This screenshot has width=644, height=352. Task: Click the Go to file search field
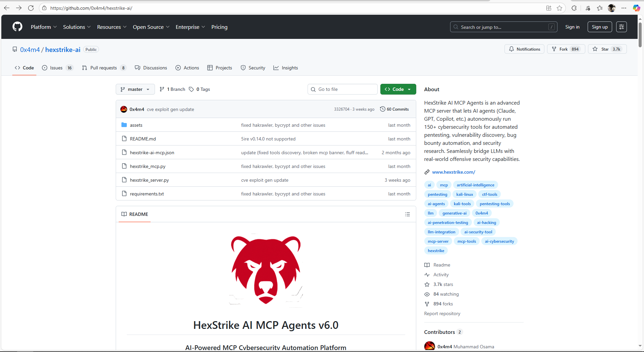tap(342, 89)
